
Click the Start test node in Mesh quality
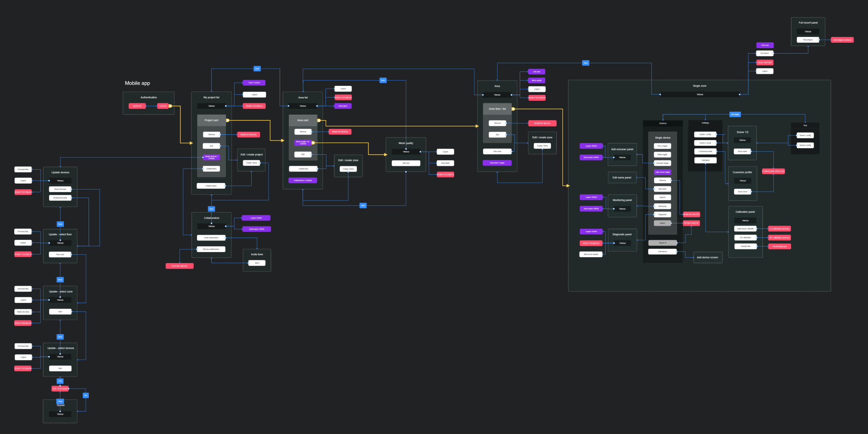click(406, 163)
